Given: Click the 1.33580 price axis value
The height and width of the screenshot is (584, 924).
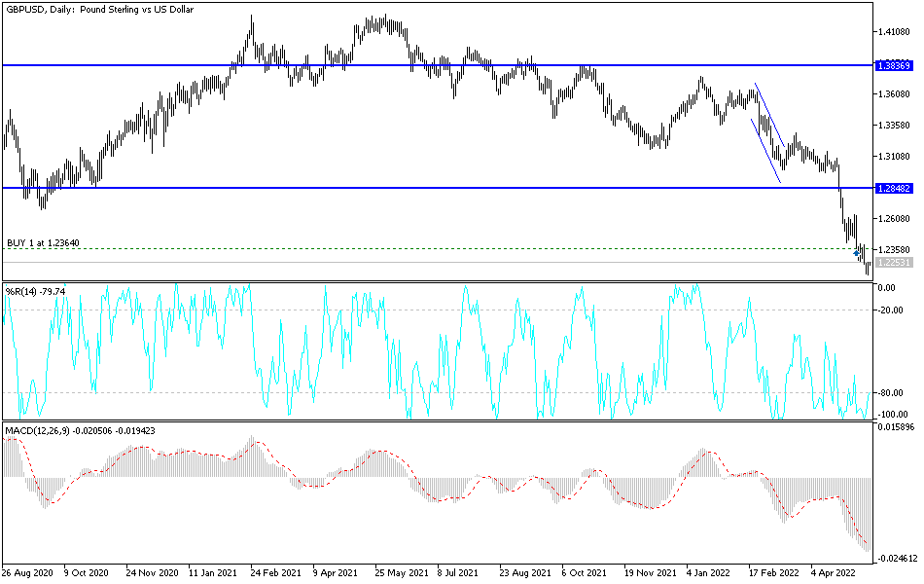Looking at the screenshot, I should tap(894, 126).
